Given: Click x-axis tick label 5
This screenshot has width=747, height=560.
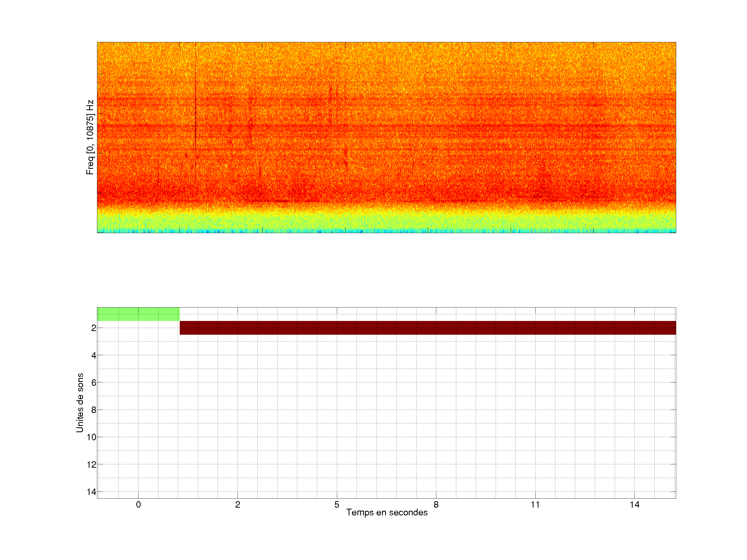Looking at the screenshot, I should (x=337, y=505).
